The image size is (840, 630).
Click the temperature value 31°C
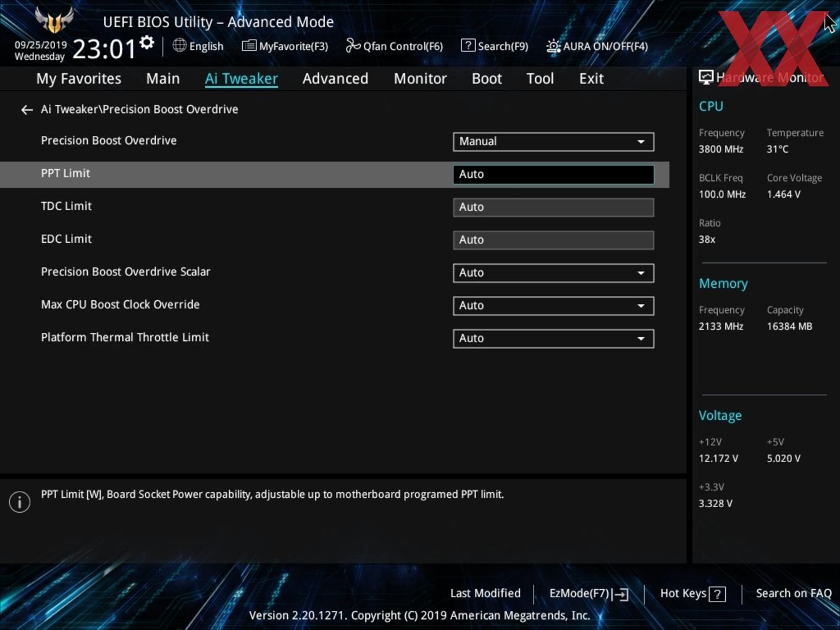click(778, 149)
